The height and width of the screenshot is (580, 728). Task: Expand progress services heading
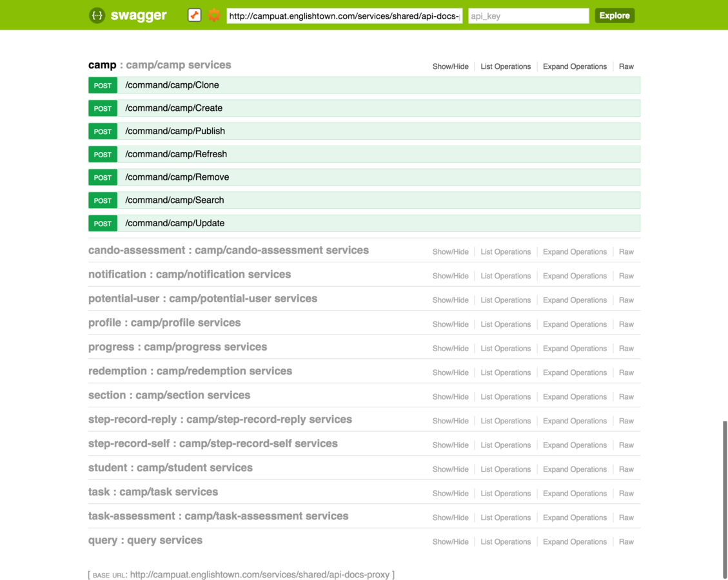(177, 347)
